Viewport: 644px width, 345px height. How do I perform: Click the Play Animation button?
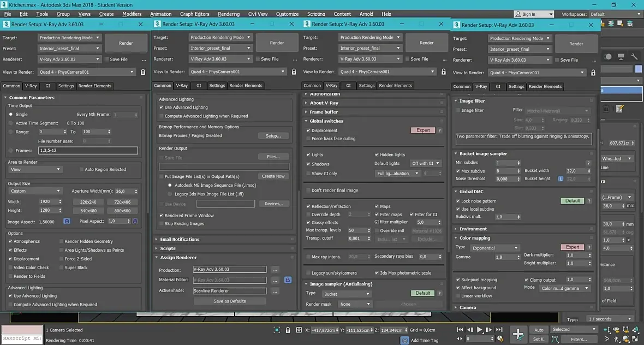[480, 330]
